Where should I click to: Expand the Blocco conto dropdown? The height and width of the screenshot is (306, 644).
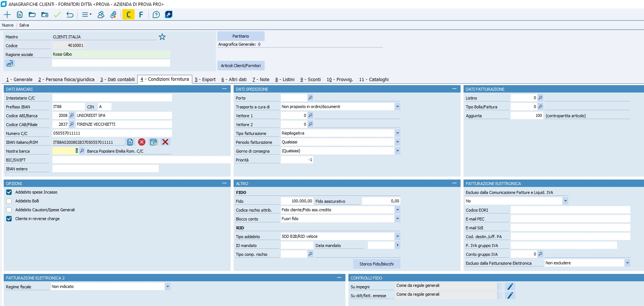tap(397, 219)
